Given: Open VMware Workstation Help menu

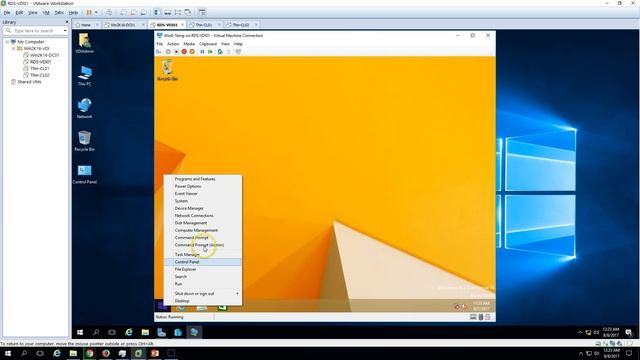Looking at the screenshot, I should (x=73, y=13).
